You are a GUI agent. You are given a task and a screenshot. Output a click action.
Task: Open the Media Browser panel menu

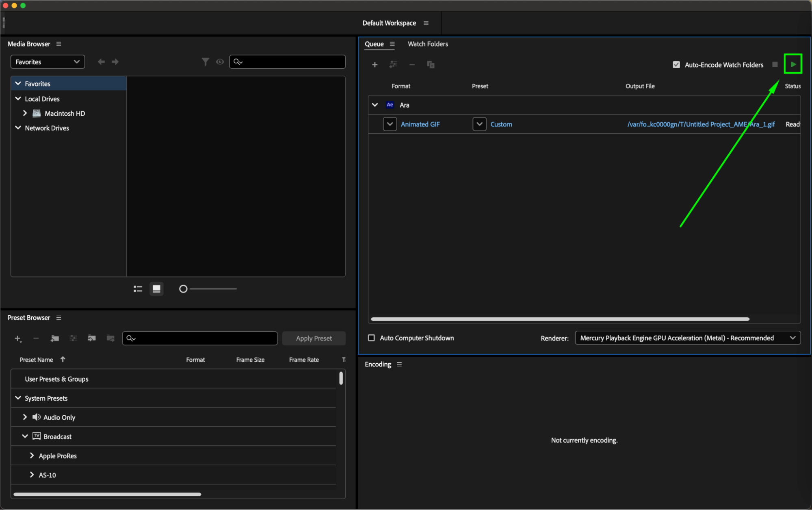tap(59, 44)
